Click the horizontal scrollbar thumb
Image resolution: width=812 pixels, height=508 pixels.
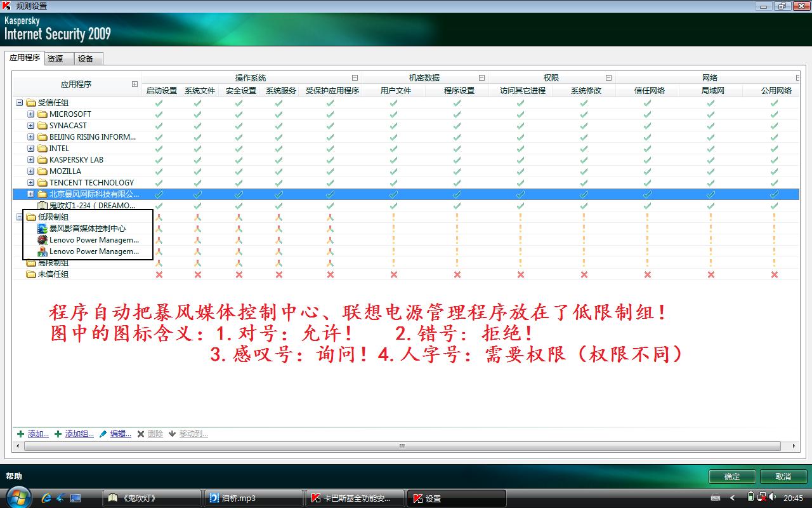point(402,446)
